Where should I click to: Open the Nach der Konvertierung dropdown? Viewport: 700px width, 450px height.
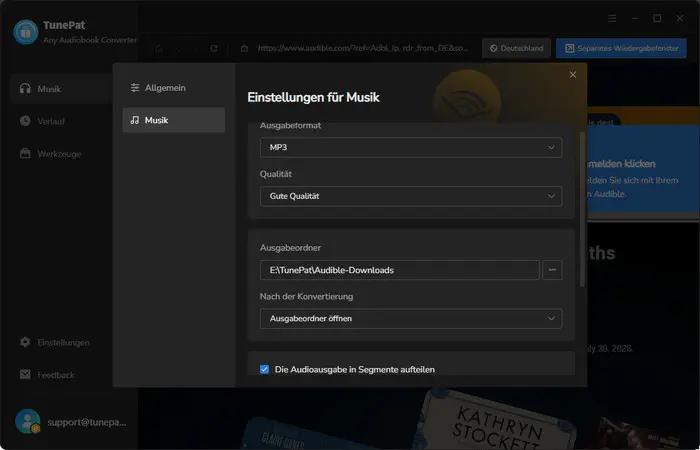pyautogui.click(x=411, y=318)
